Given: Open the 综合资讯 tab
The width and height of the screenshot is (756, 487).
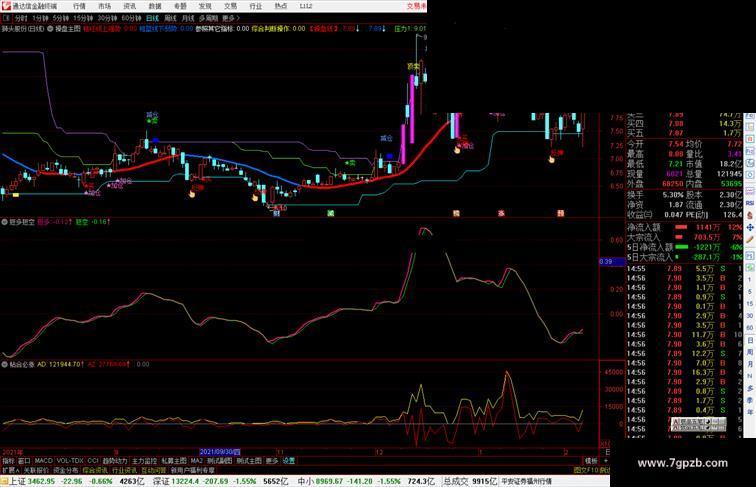Looking at the screenshot, I should pyautogui.click(x=95, y=470).
